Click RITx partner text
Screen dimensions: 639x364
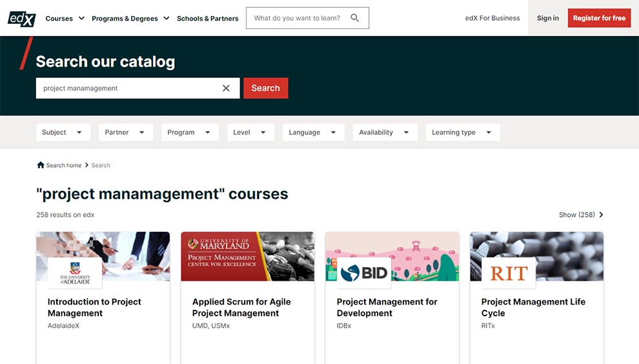488,326
